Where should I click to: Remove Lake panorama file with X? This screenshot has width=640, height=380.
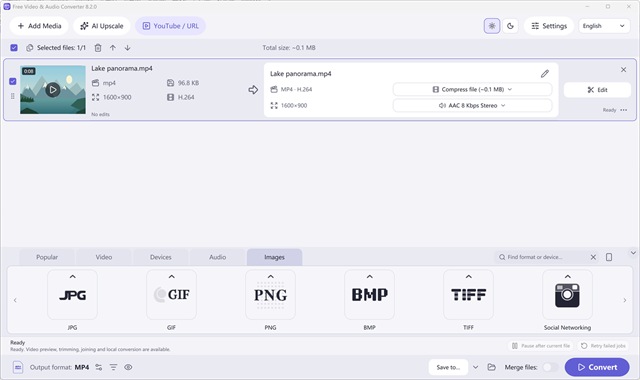tap(623, 70)
